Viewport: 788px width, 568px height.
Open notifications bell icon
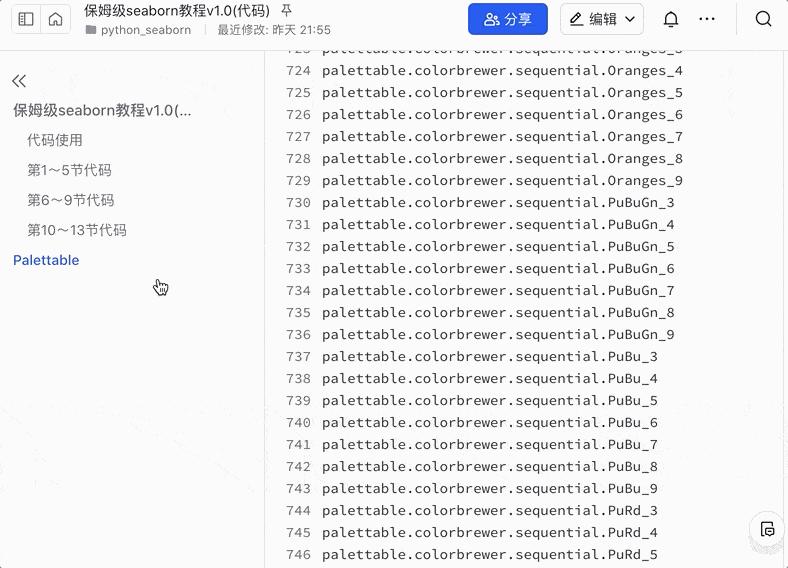(671, 19)
